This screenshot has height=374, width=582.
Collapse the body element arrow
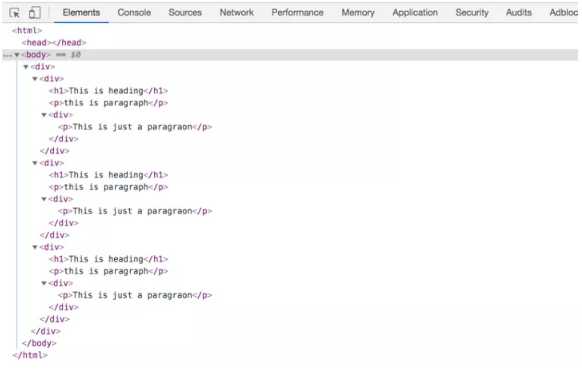pyautogui.click(x=17, y=55)
